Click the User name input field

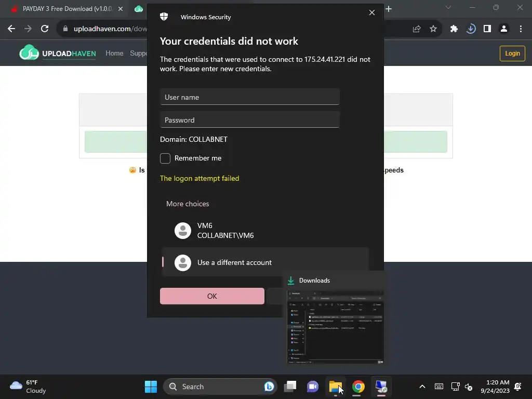[x=250, y=97]
